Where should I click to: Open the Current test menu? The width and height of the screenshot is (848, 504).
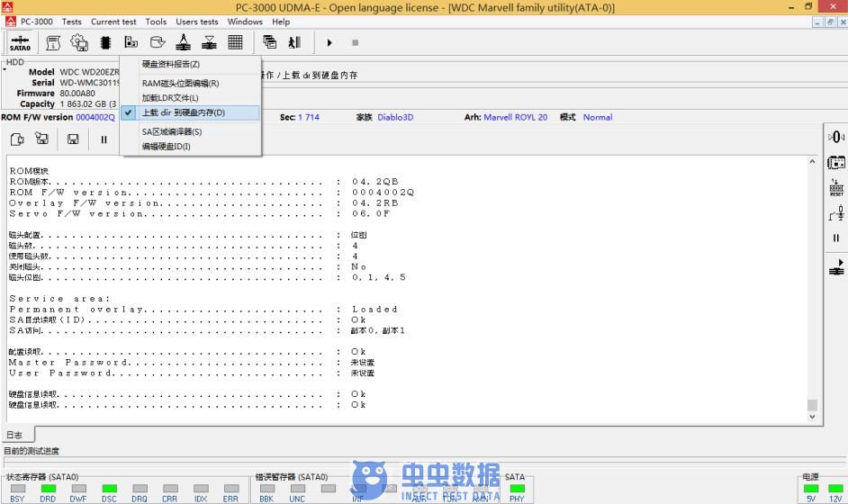113,22
